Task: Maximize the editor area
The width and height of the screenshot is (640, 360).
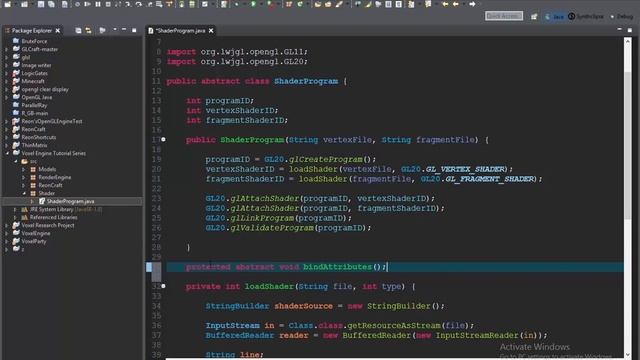Action: coord(630,30)
